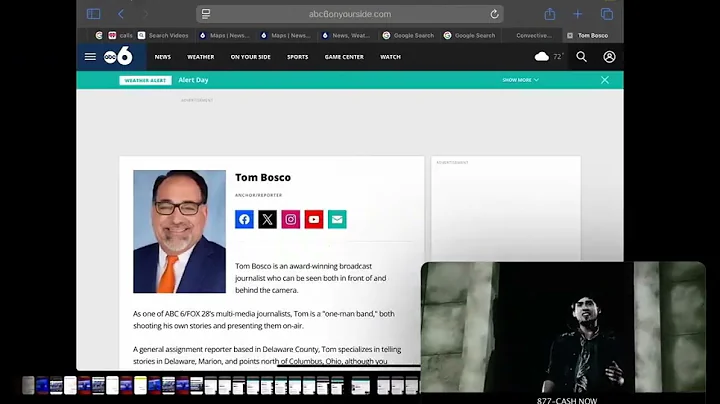
Task: Open the user account profile icon
Action: pyautogui.click(x=609, y=56)
